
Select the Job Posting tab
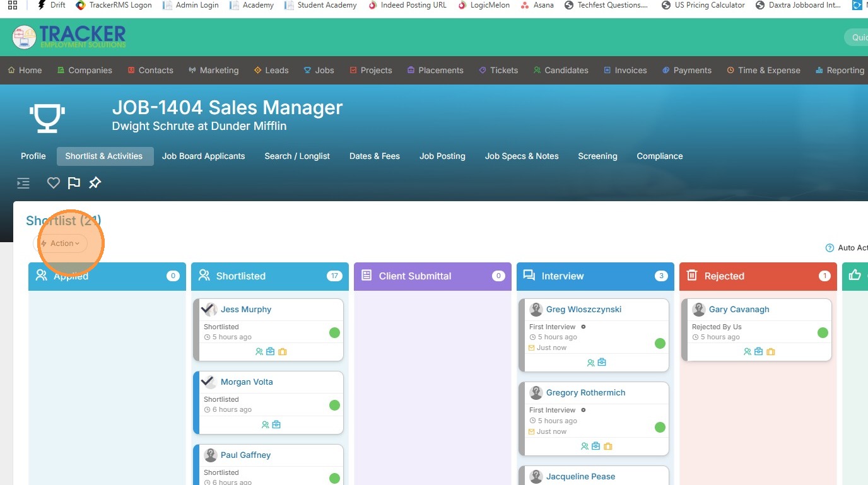[442, 156]
